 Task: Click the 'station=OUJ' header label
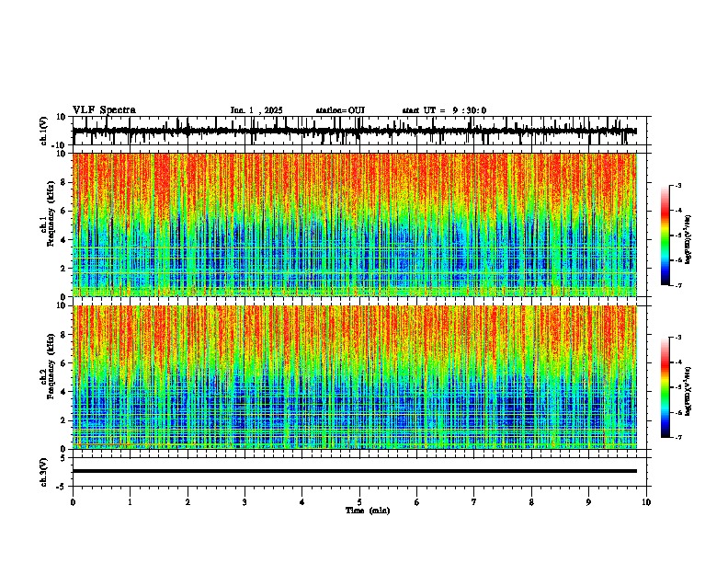pyautogui.click(x=340, y=110)
